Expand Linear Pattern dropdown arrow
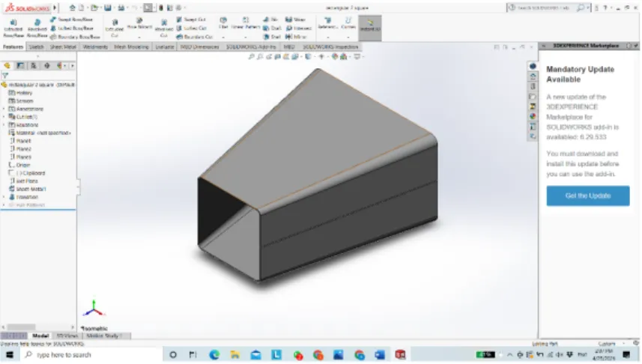This screenshot has width=642, height=364. 246,37
